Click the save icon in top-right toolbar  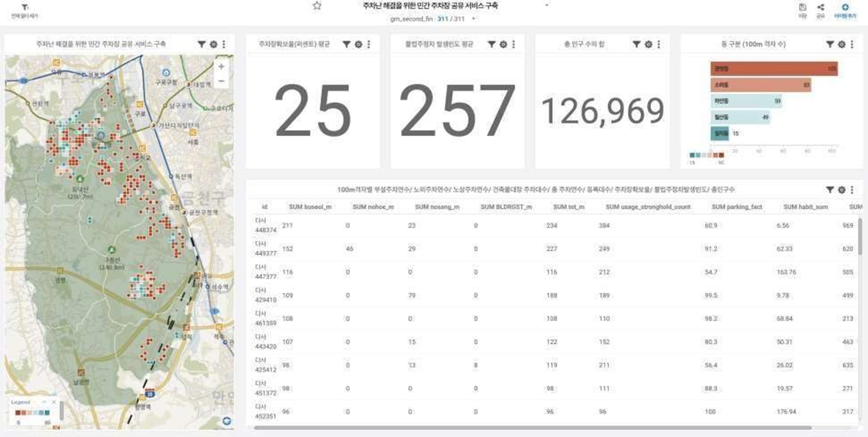[803, 8]
